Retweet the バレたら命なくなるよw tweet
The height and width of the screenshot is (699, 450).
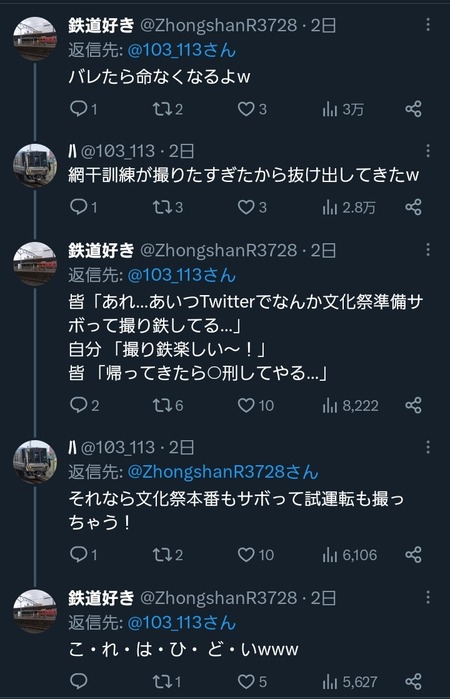click(167, 109)
